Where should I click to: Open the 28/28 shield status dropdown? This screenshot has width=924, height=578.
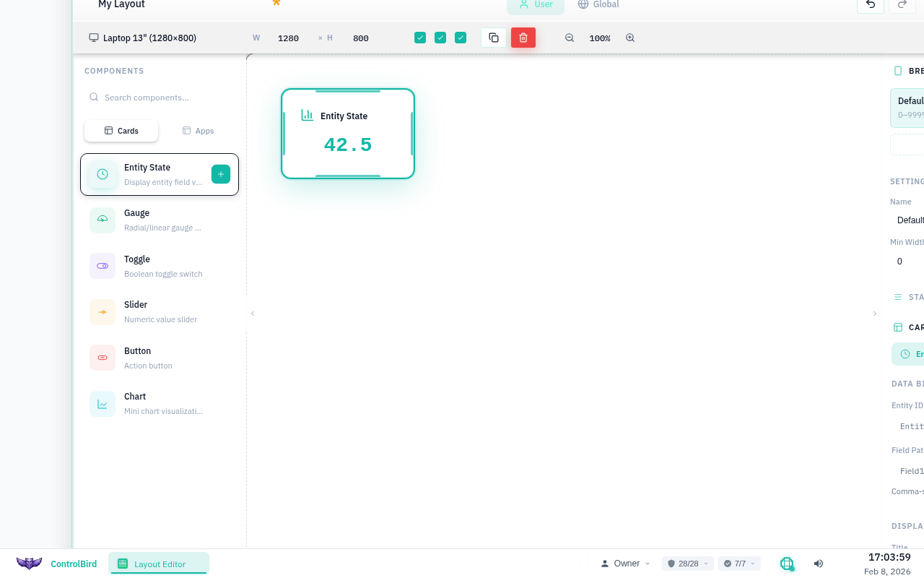688,564
